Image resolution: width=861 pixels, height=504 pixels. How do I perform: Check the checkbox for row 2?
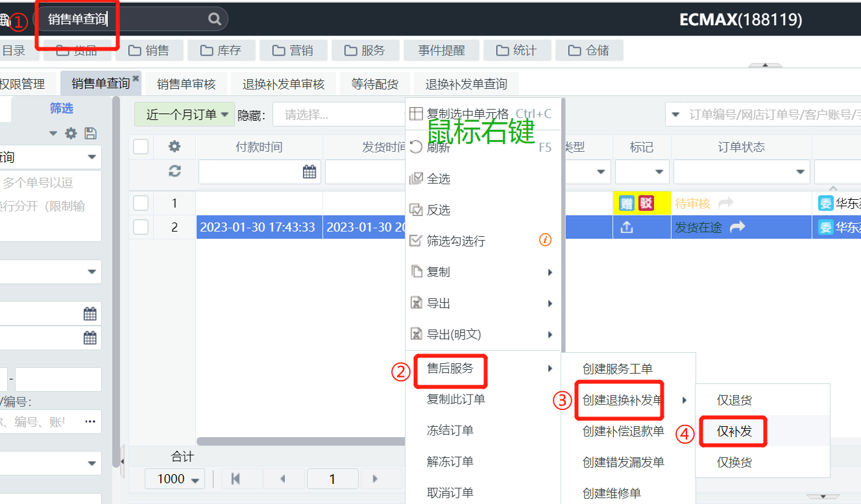coord(141,227)
